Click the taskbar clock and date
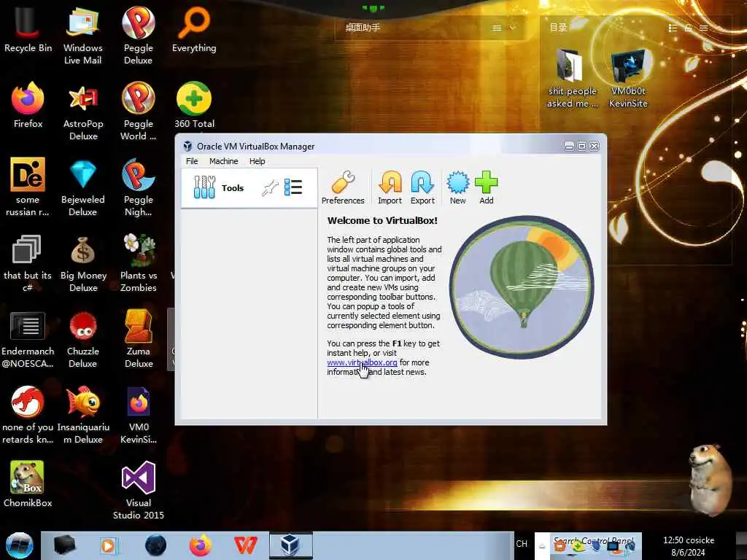The image size is (747, 560). coord(689,546)
